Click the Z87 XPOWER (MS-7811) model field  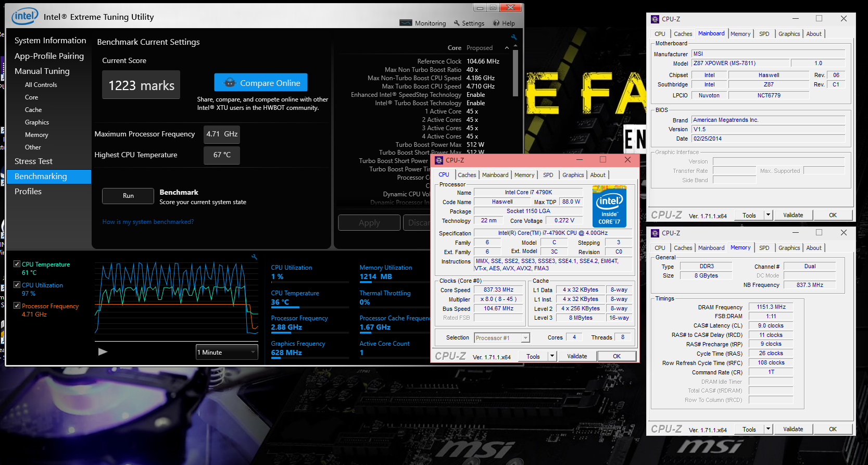pyautogui.click(x=739, y=63)
